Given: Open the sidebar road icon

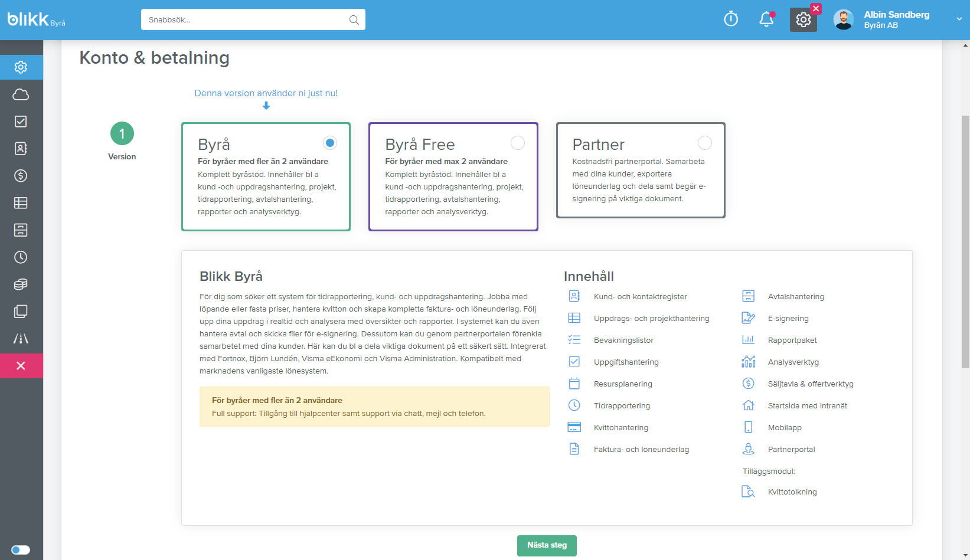Looking at the screenshot, I should coord(21,339).
